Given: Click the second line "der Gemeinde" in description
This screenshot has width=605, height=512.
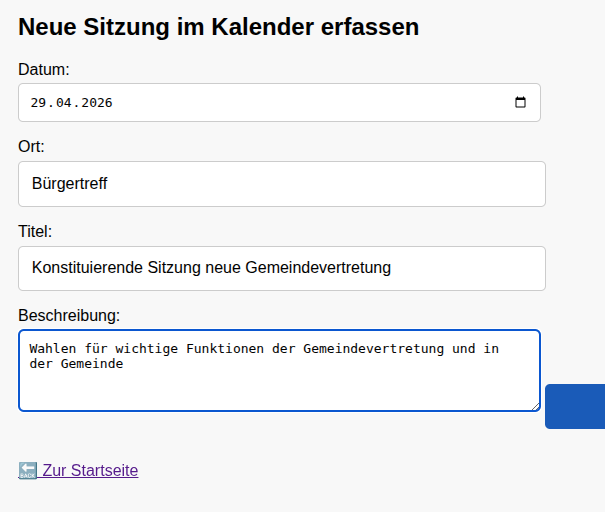Looking at the screenshot, I should click(76, 364).
